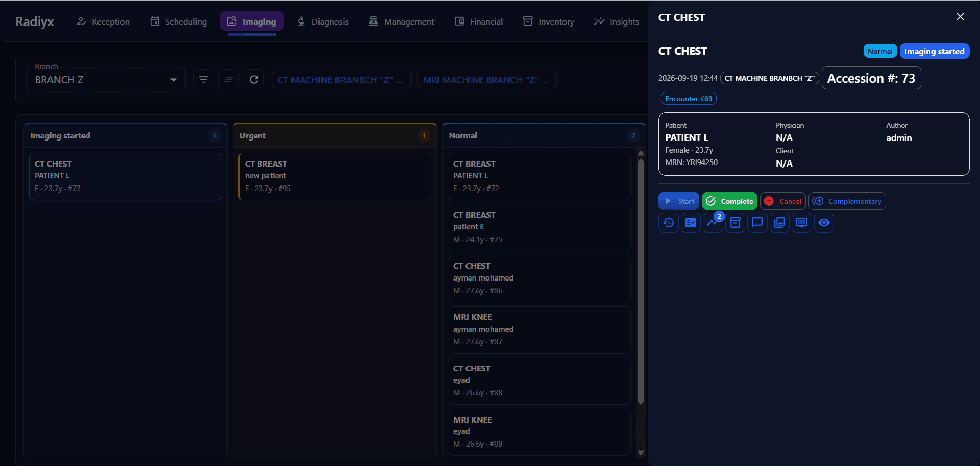Open the Encounter #69 link

tap(689, 99)
